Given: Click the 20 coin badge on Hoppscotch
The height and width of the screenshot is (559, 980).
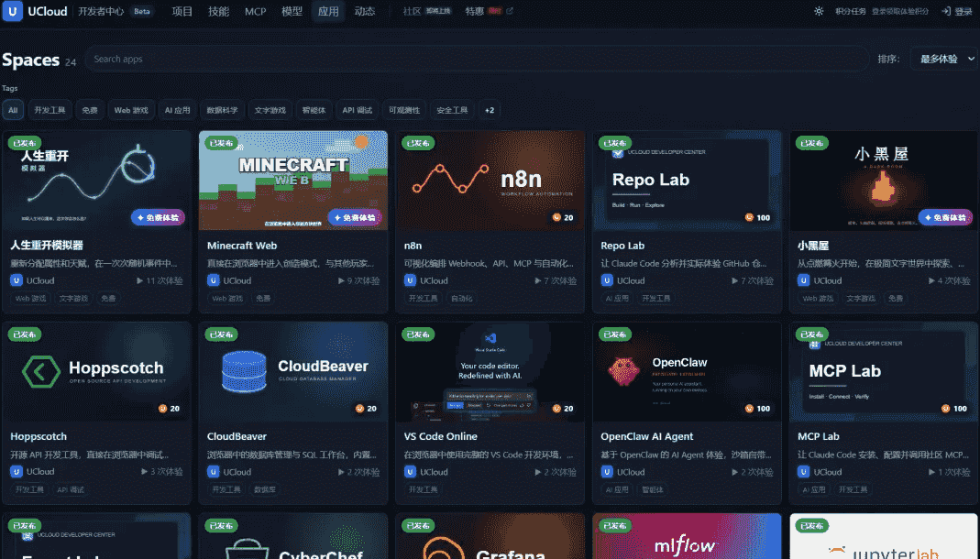Looking at the screenshot, I should click(169, 409).
